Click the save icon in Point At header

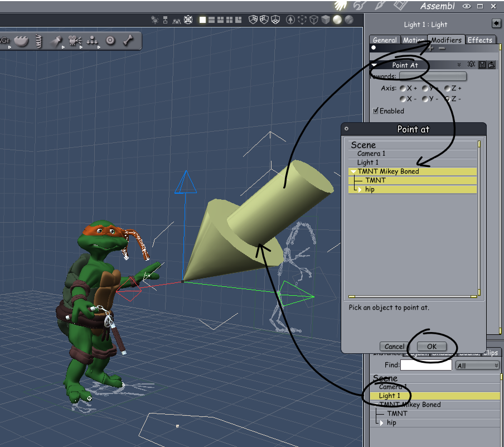(x=482, y=65)
